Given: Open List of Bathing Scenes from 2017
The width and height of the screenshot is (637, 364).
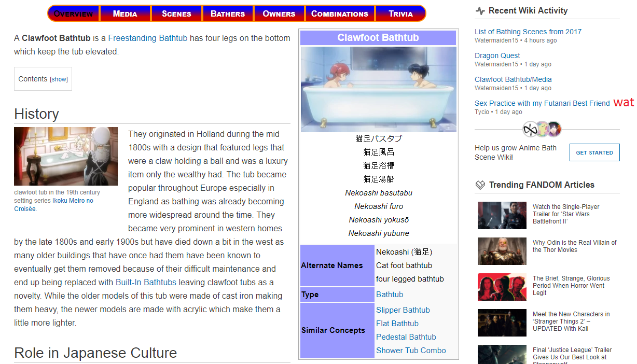Looking at the screenshot, I should [x=528, y=32].
